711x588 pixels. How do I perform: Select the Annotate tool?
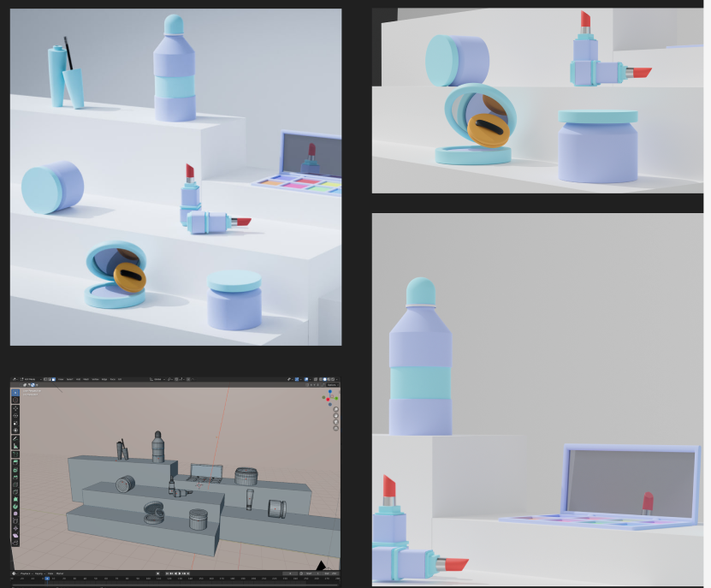click(x=15, y=438)
